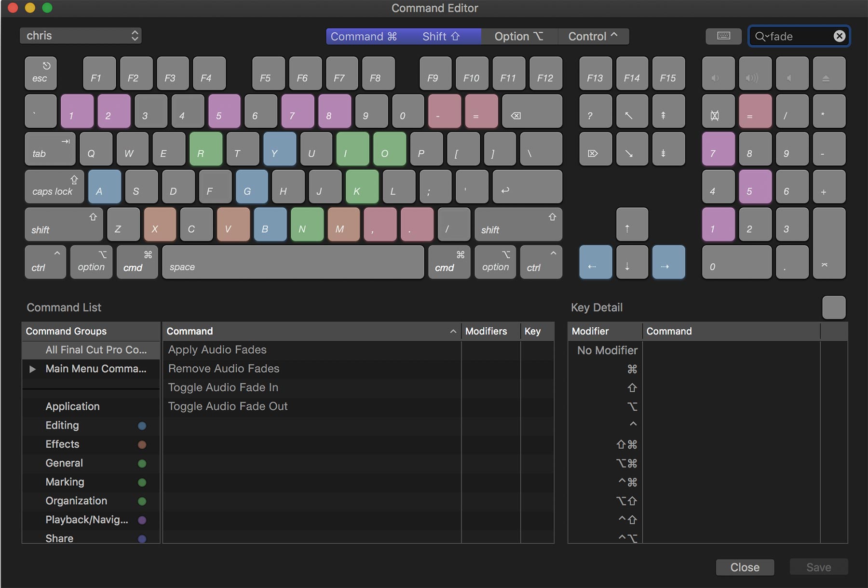Viewport: 868px width, 588px height.
Task: Click the esc key on the virtual keyboard
Action: [x=41, y=73]
